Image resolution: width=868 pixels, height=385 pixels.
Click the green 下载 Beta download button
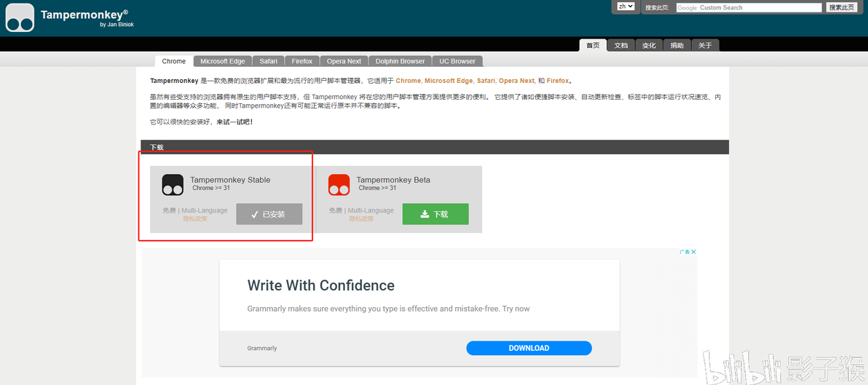click(435, 214)
